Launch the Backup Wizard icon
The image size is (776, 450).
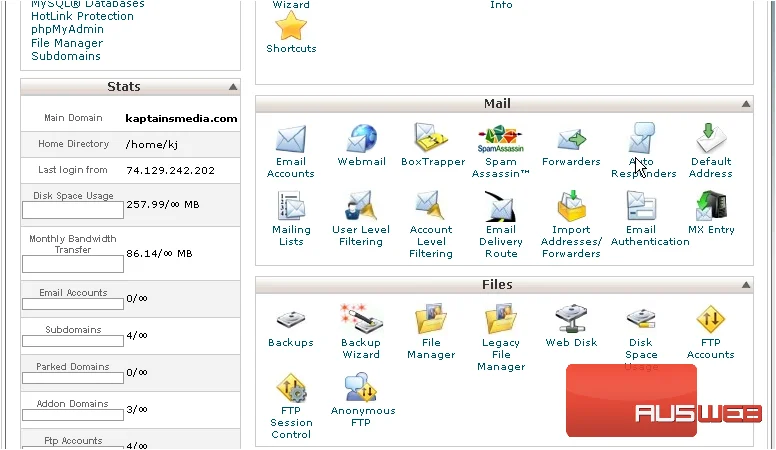(361, 318)
